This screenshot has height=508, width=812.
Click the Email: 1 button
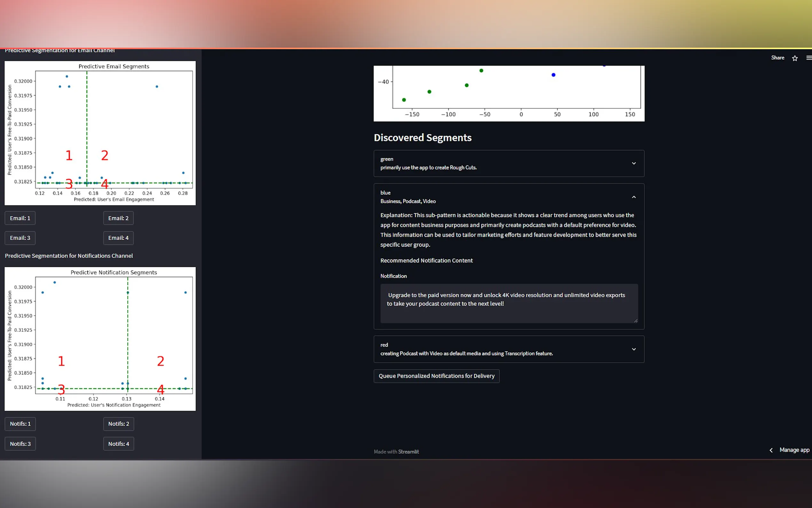pyautogui.click(x=20, y=218)
